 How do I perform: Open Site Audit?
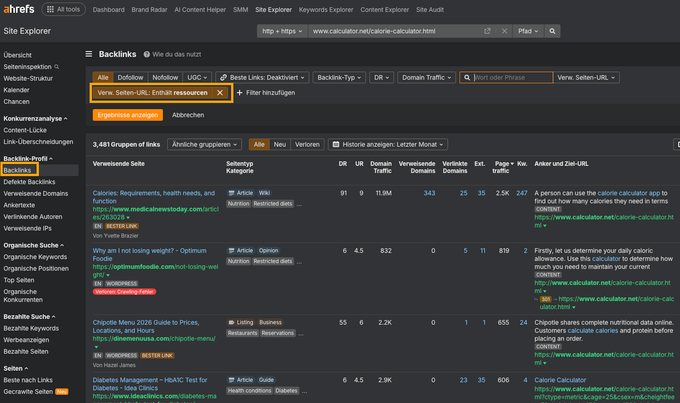click(x=430, y=10)
